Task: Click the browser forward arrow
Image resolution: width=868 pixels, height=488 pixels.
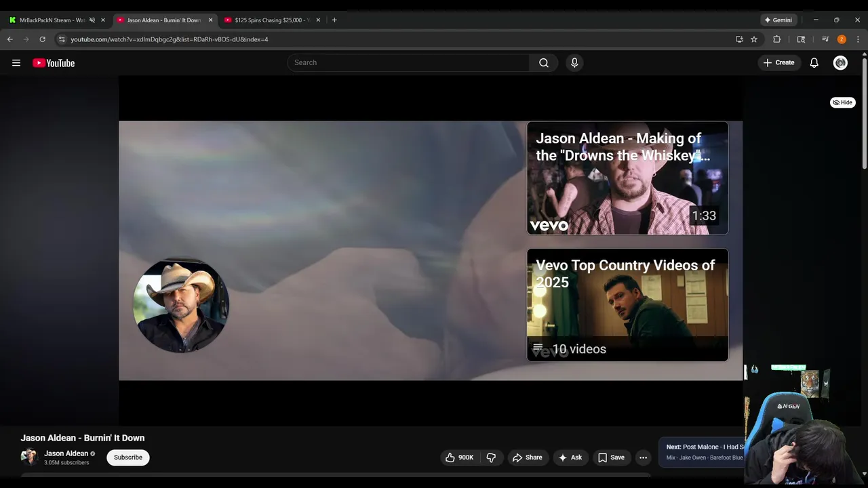Action: (x=26, y=39)
